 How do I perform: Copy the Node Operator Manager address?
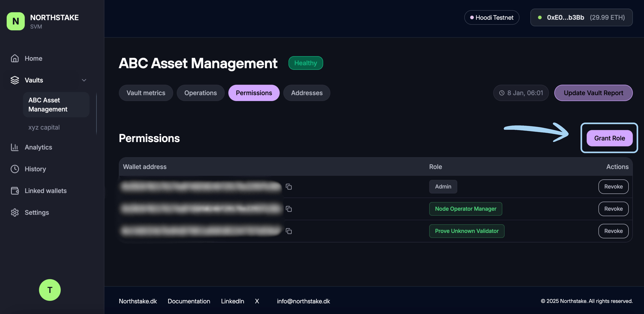coord(289,209)
